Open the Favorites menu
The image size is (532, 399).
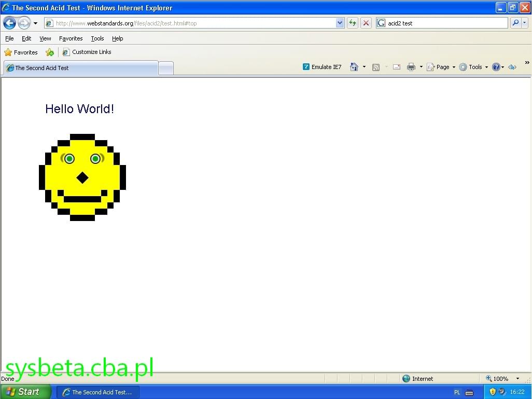click(71, 38)
